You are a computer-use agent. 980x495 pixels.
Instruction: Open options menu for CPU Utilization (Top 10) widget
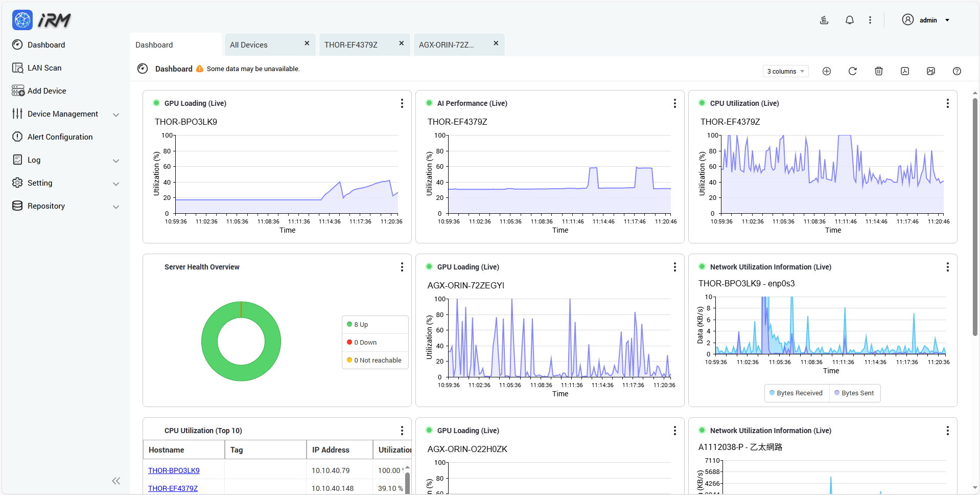(402, 431)
